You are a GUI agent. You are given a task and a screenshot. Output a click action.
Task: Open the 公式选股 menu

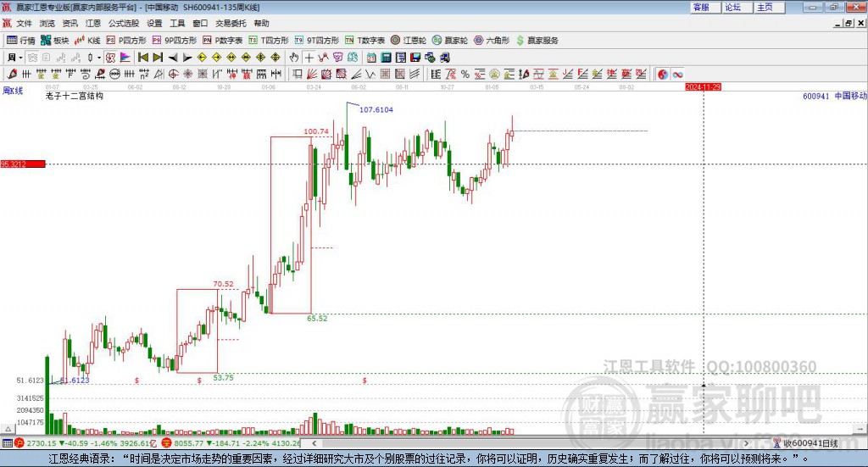(x=124, y=23)
